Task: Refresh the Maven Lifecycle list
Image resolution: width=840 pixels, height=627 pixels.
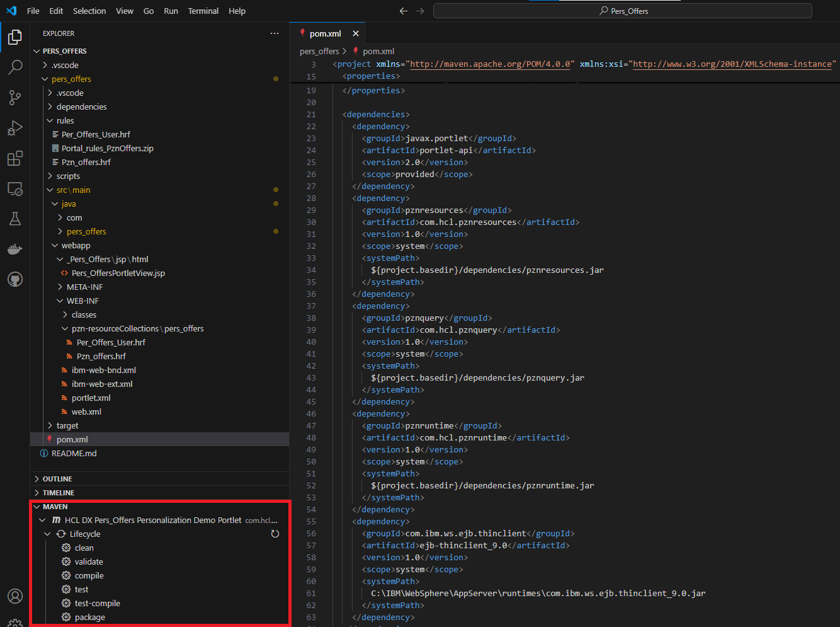Action: pyautogui.click(x=275, y=534)
